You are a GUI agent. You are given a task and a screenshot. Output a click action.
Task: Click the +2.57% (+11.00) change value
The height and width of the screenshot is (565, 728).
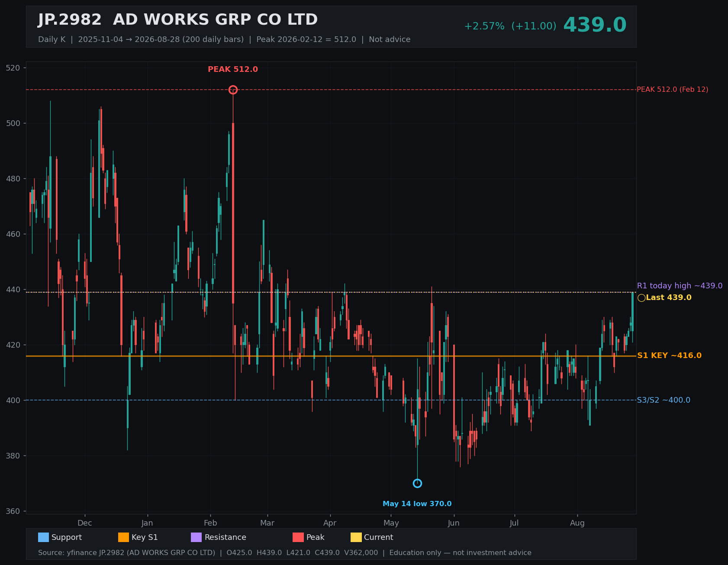click(510, 26)
